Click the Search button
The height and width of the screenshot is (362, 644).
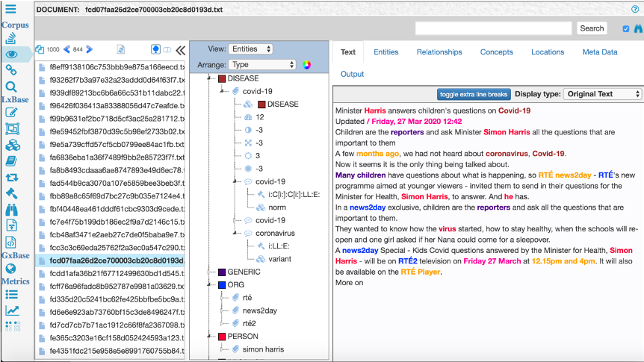pos(592,28)
